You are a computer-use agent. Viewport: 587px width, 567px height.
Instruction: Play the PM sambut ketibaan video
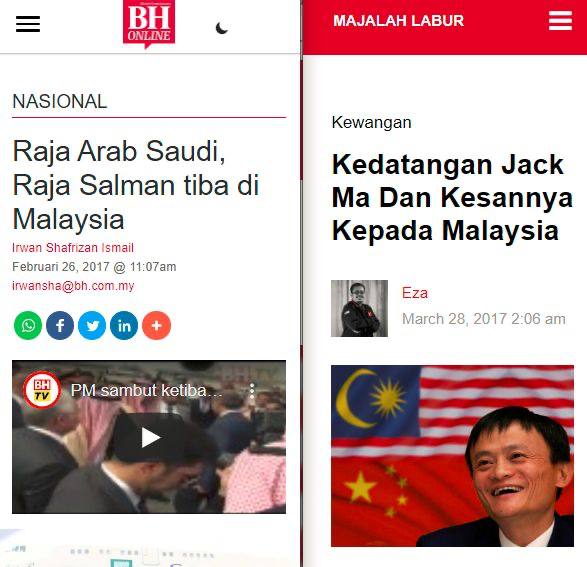coord(150,438)
